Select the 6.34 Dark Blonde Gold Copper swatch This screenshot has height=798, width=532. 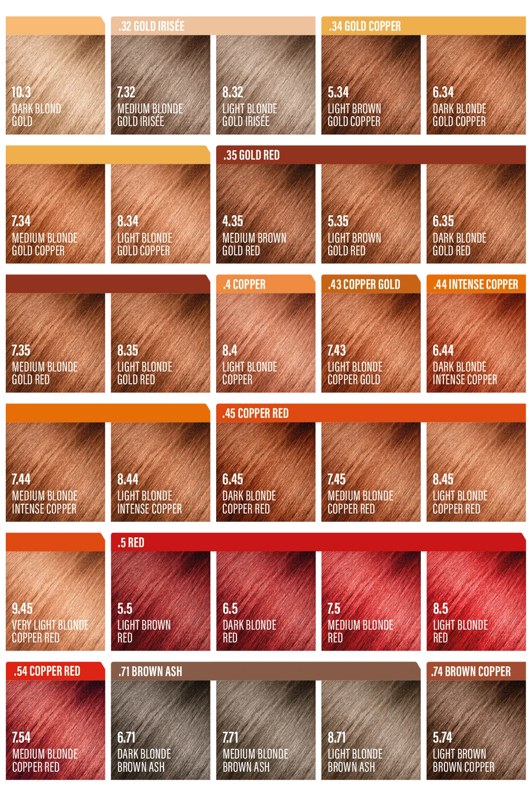coord(476,85)
